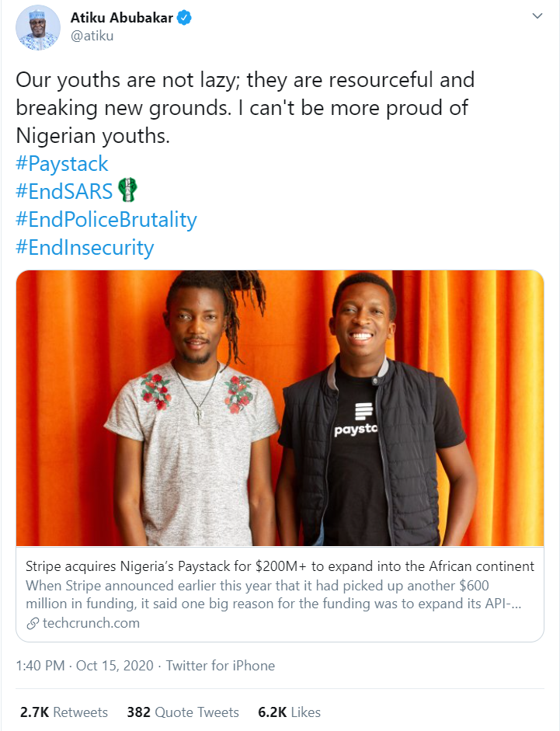Visit the techcrunch.com domain link

coord(92,623)
